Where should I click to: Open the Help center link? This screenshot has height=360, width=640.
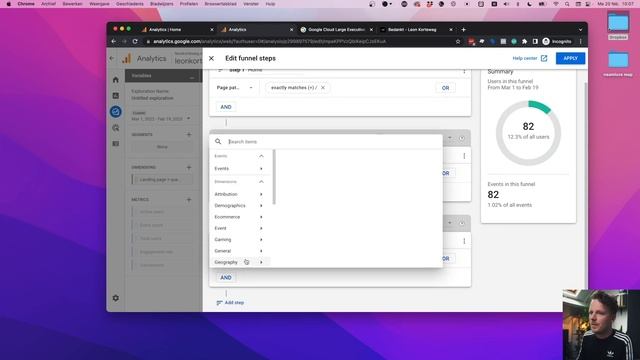[x=529, y=58]
